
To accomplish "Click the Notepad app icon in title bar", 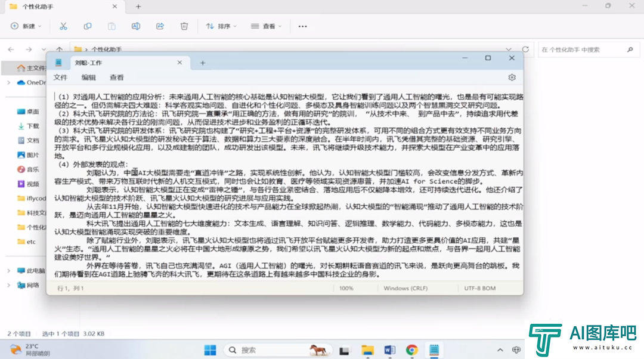I will (58, 63).
